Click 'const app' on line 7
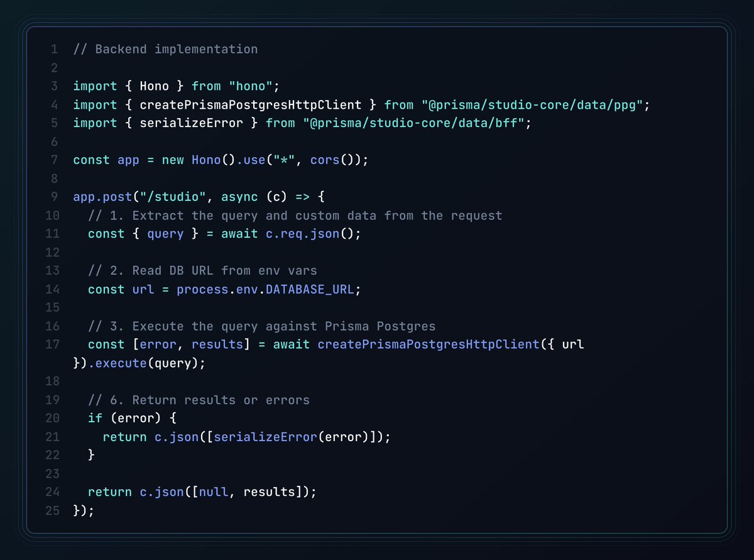754x560 pixels. coord(106,160)
